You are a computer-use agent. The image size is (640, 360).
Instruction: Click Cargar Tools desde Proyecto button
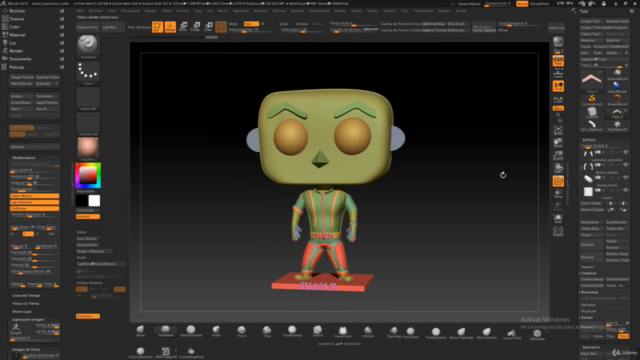(x=604, y=28)
